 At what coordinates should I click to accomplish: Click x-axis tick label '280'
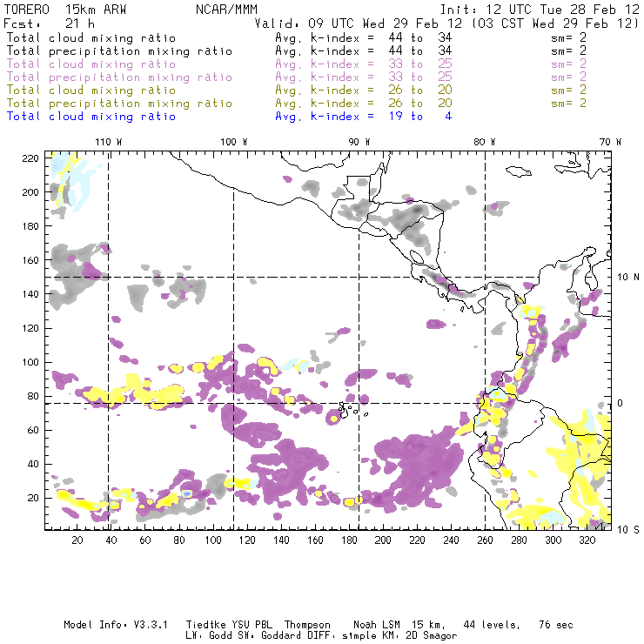click(x=520, y=540)
